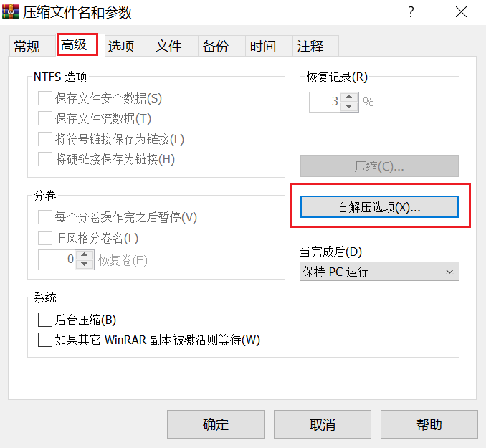This screenshot has height=448, width=486.
Task: Cancel the dialog via 取消
Action: [323, 424]
